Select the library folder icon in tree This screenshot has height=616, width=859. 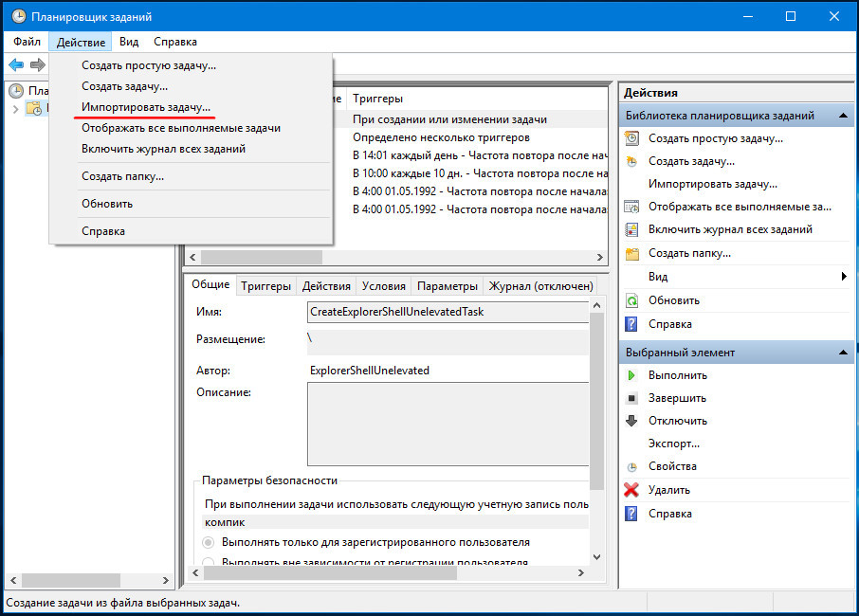[34, 108]
